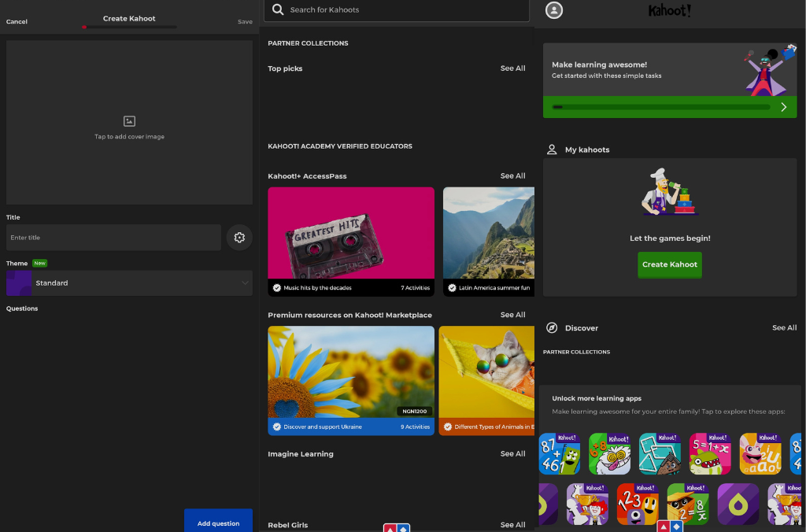See all Top picks
Image resolution: width=806 pixels, height=532 pixels.
click(512, 68)
